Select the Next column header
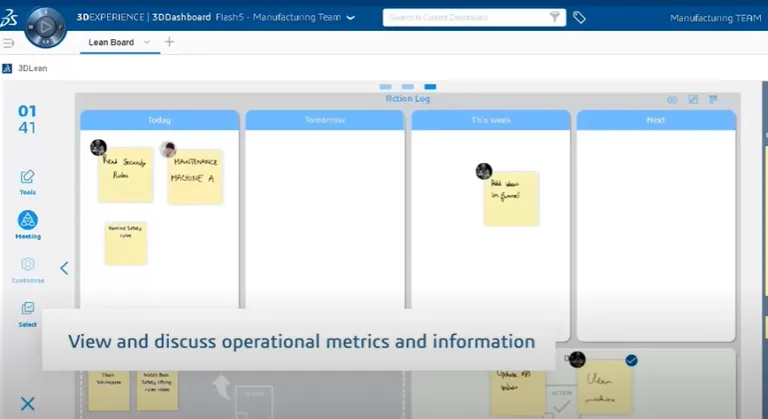 [656, 120]
